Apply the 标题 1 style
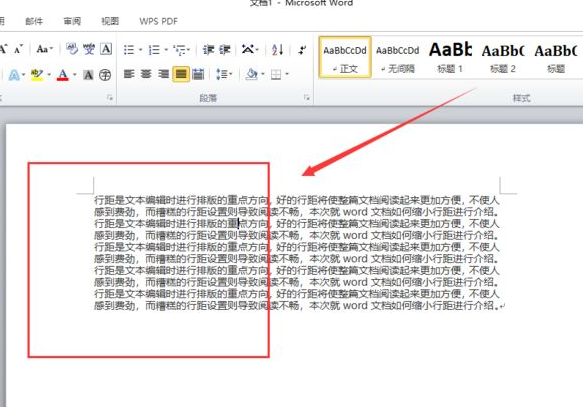Screen dimensions: 583x407 (x=450, y=57)
